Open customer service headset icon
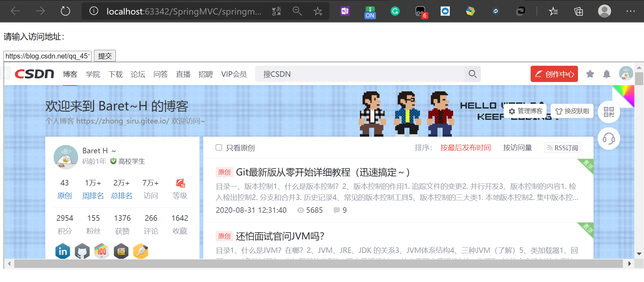Screen dimensions: 644x282 [609, 139]
